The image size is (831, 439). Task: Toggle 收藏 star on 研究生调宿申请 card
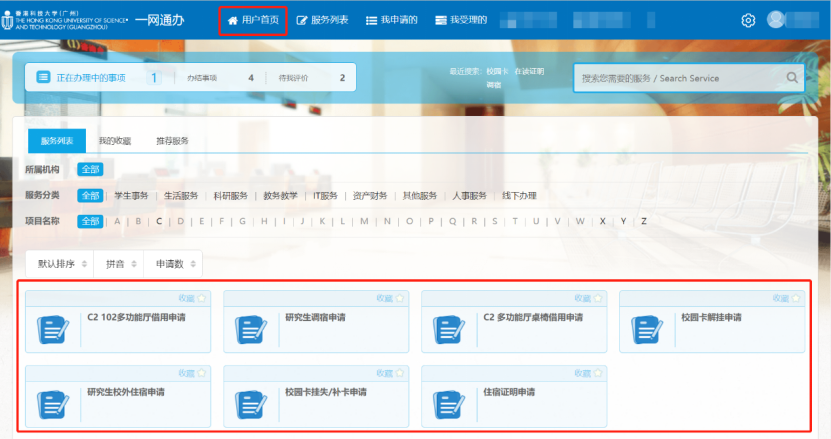point(400,298)
